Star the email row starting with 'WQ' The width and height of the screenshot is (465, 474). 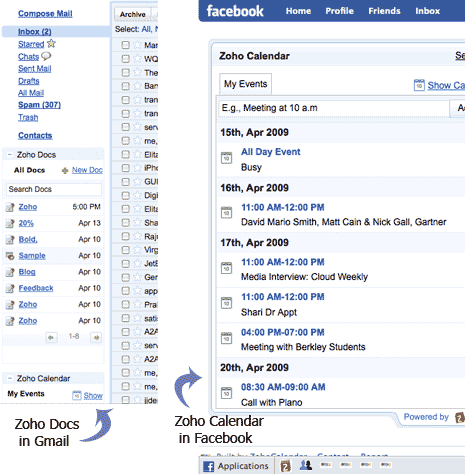[137, 59]
